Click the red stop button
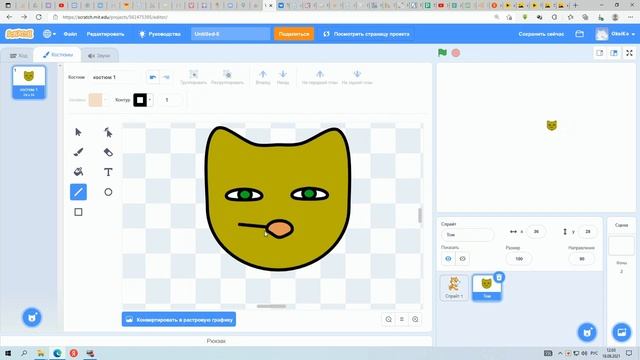Viewport: 640px width, 360px height. [x=456, y=53]
